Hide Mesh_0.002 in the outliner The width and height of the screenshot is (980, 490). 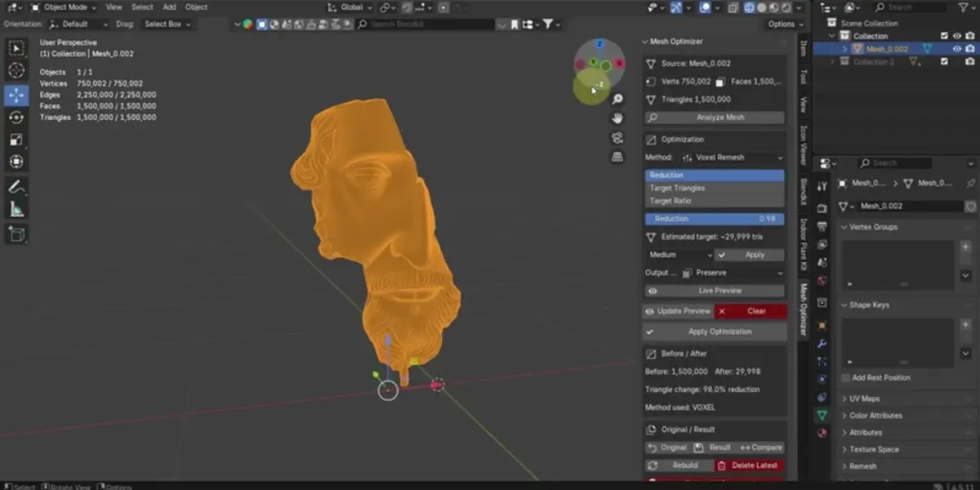(x=956, y=49)
